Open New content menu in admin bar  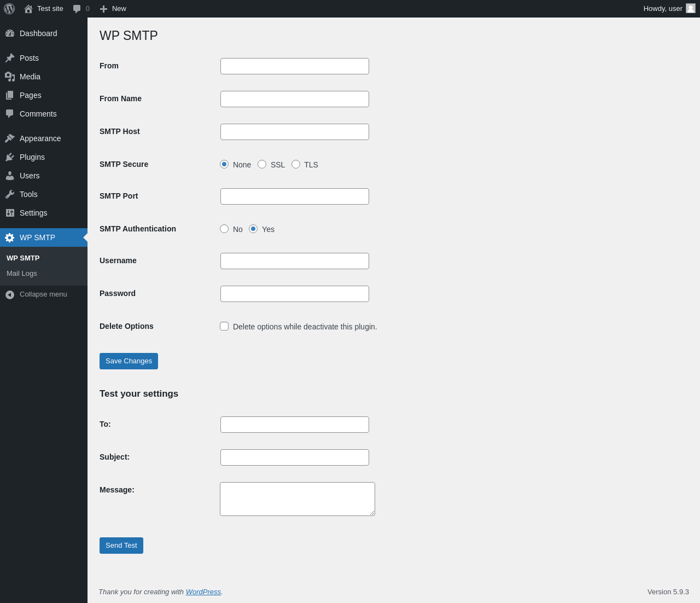point(113,9)
